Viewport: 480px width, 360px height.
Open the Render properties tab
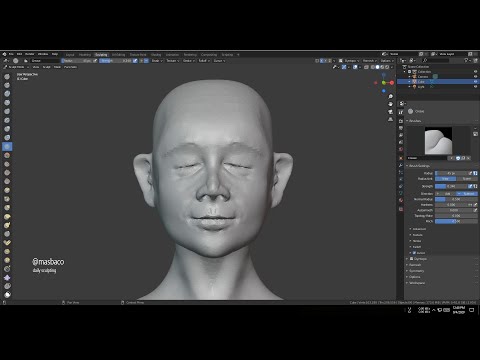(401, 121)
